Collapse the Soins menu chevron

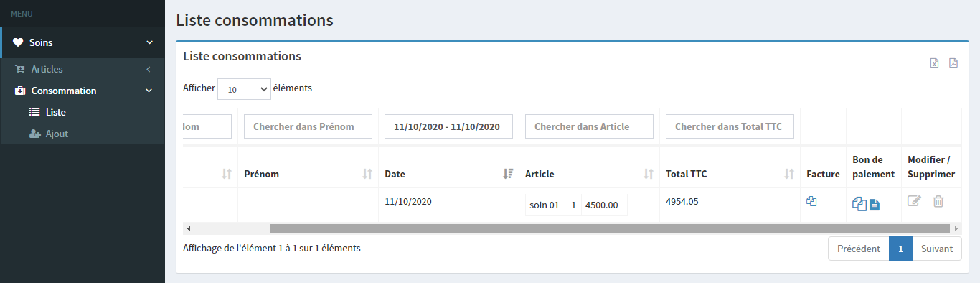point(149,42)
